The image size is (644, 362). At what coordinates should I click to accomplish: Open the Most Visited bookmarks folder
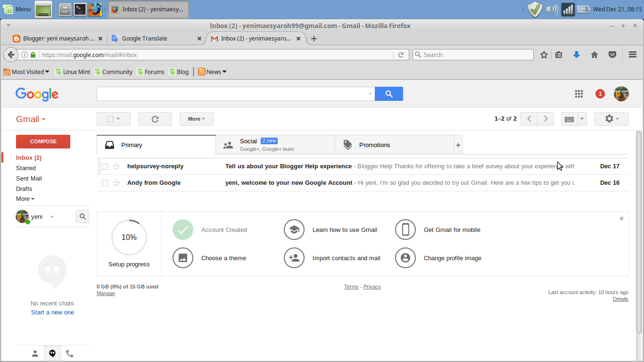[x=26, y=72]
